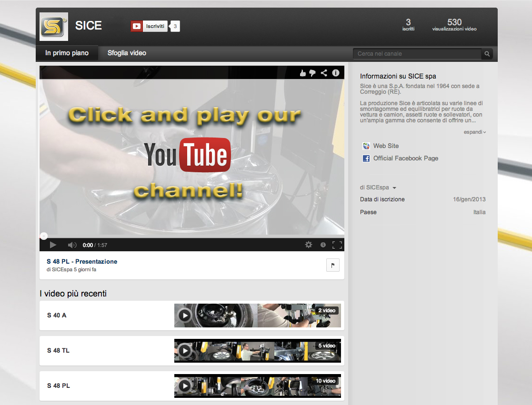Expand the channel description with espandi
Screen dimensions: 532x405
[x=475, y=132]
